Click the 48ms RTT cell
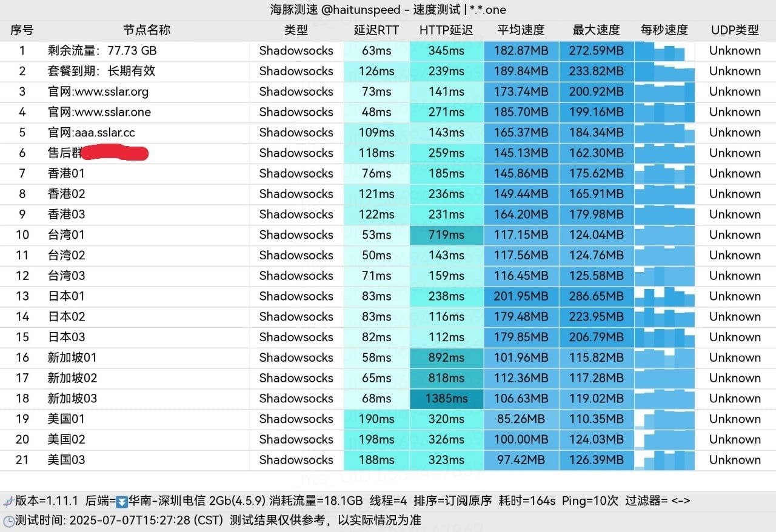The width and height of the screenshot is (776, 532). pos(376,112)
